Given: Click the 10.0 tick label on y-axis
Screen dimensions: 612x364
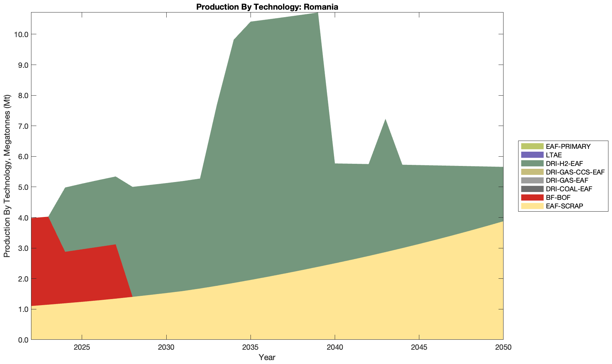Looking at the screenshot, I should click(21, 35).
